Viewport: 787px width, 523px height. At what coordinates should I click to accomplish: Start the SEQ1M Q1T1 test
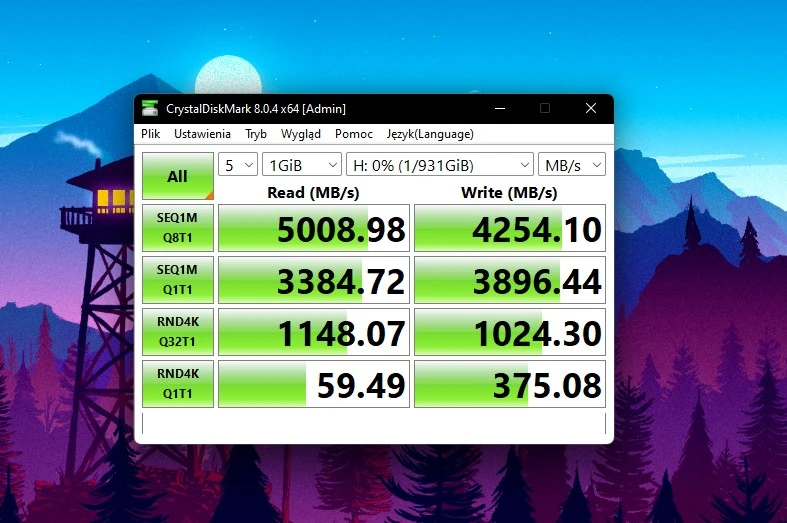point(178,280)
